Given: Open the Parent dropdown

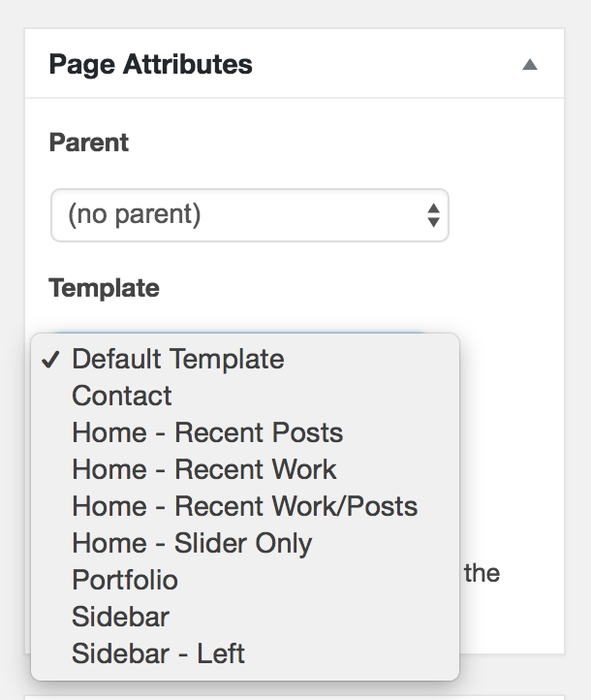Looking at the screenshot, I should pyautogui.click(x=250, y=215).
